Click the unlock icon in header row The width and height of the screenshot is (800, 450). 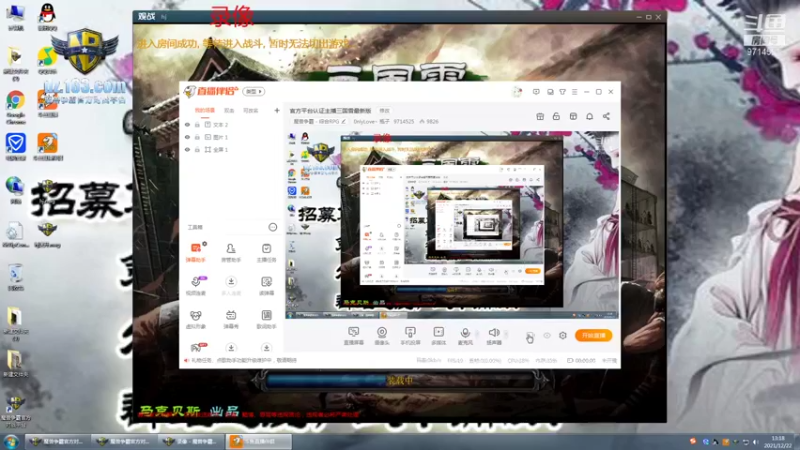pyautogui.click(x=556, y=116)
